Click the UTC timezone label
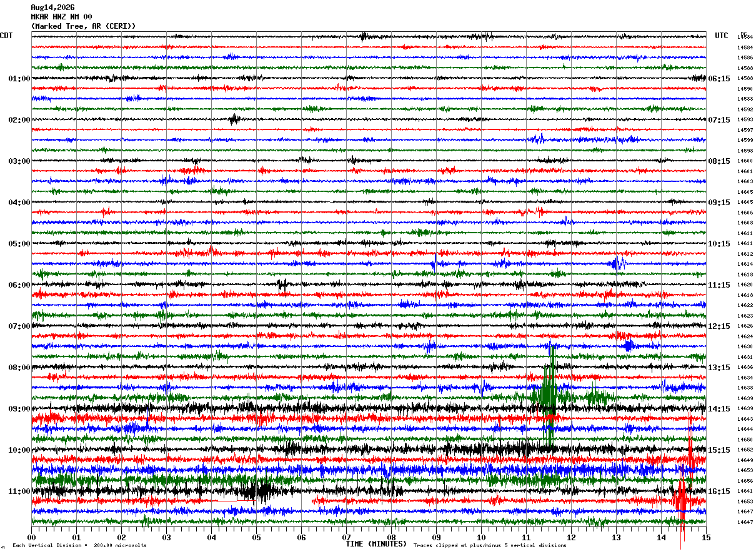Viewport: 756px width, 554px height. [722, 36]
